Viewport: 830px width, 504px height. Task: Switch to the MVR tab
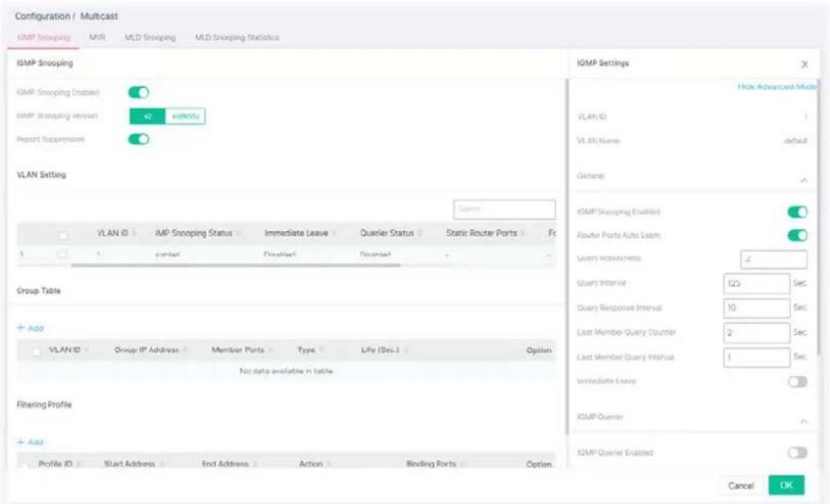(97, 38)
